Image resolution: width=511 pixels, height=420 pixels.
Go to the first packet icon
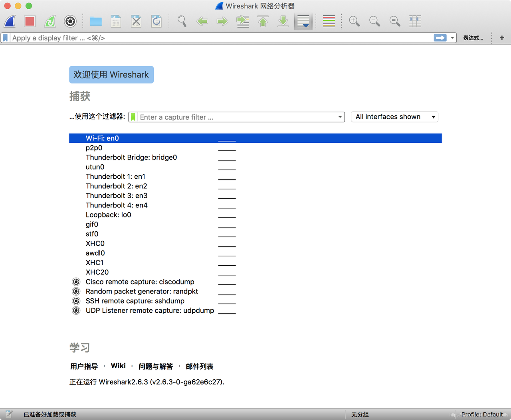(x=263, y=21)
